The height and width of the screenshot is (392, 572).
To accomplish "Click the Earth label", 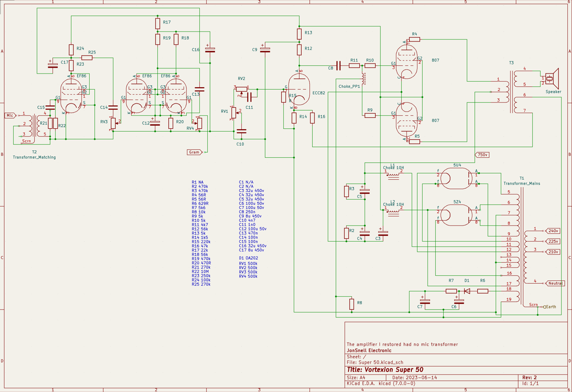I will click(x=550, y=307).
